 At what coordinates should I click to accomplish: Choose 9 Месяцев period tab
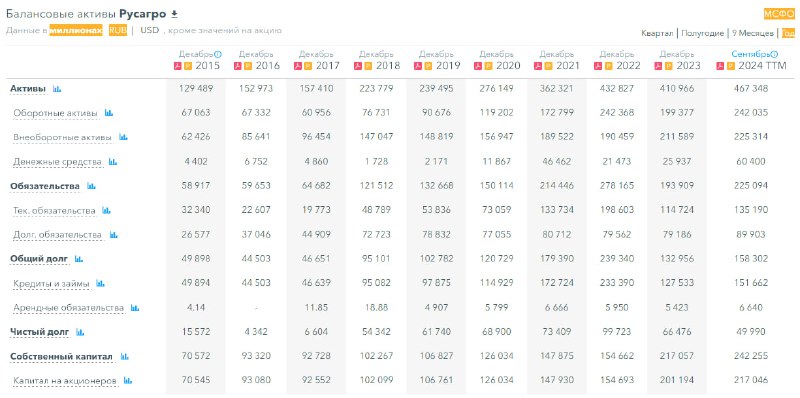coord(753,33)
